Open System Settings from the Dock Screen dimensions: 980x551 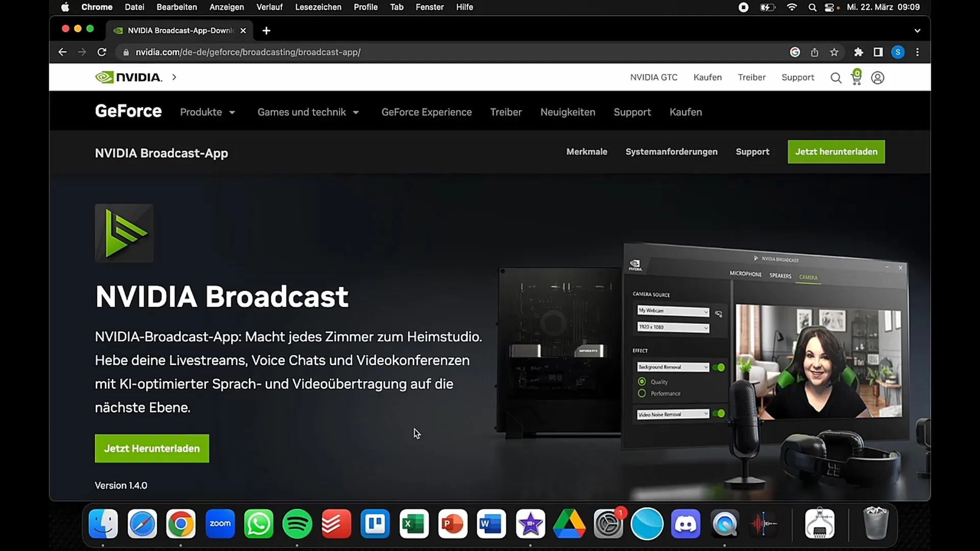point(608,523)
